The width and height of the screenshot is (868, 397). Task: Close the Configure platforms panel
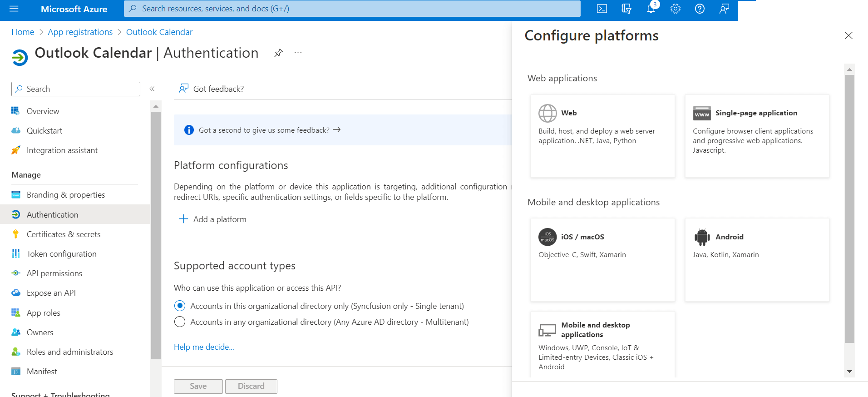[848, 35]
